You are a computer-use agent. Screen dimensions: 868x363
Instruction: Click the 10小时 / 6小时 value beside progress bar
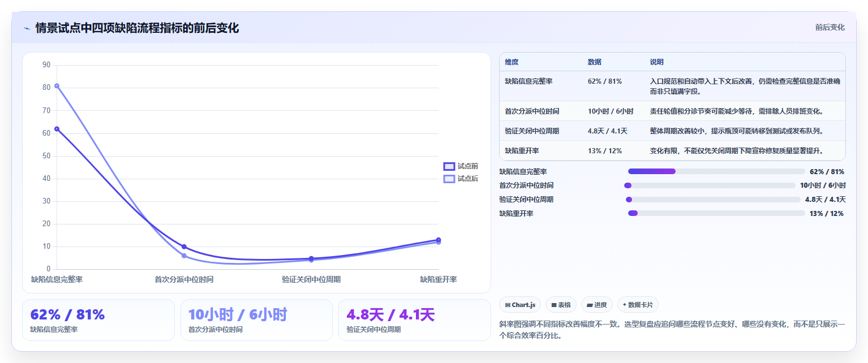click(x=823, y=185)
